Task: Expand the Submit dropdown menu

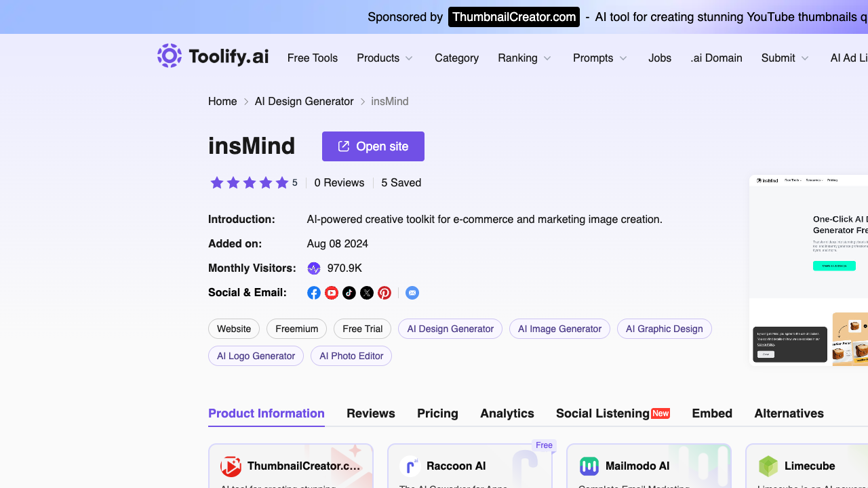Action: click(785, 58)
